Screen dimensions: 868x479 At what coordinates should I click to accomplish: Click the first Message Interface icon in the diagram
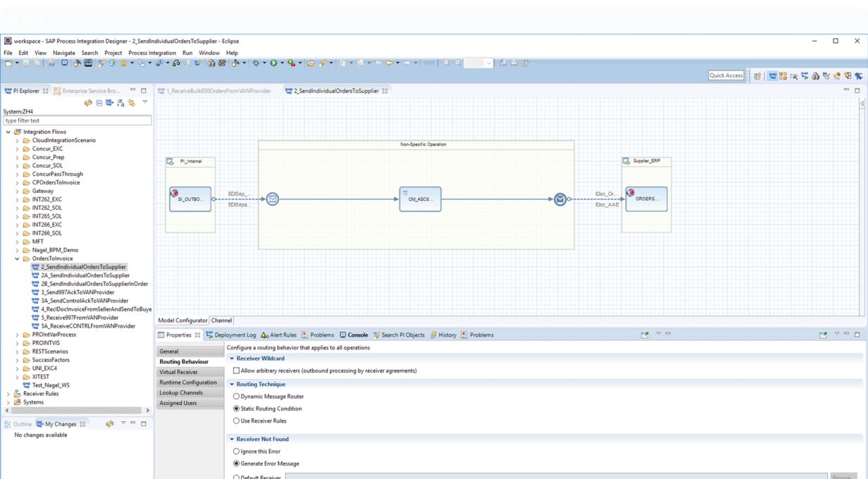tap(272, 199)
